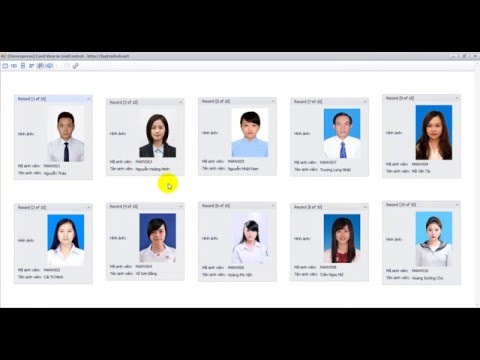
Task: Click student name value in Record 10 card
Action: point(428,278)
